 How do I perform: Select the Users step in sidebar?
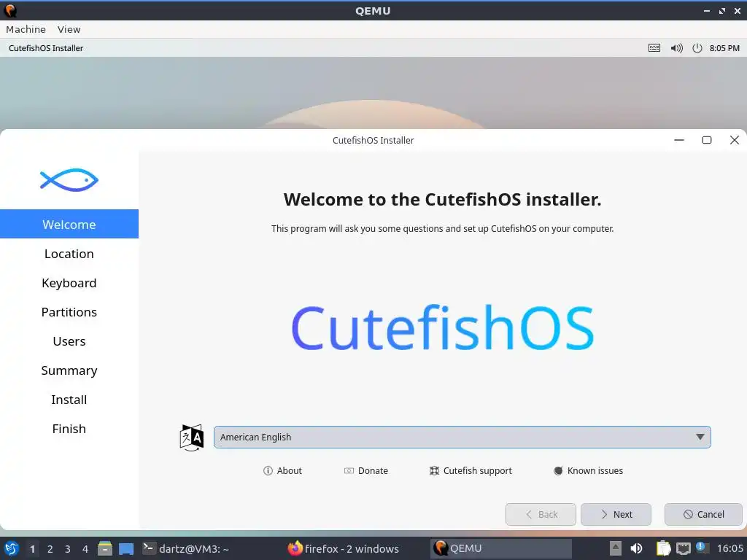tap(69, 341)
